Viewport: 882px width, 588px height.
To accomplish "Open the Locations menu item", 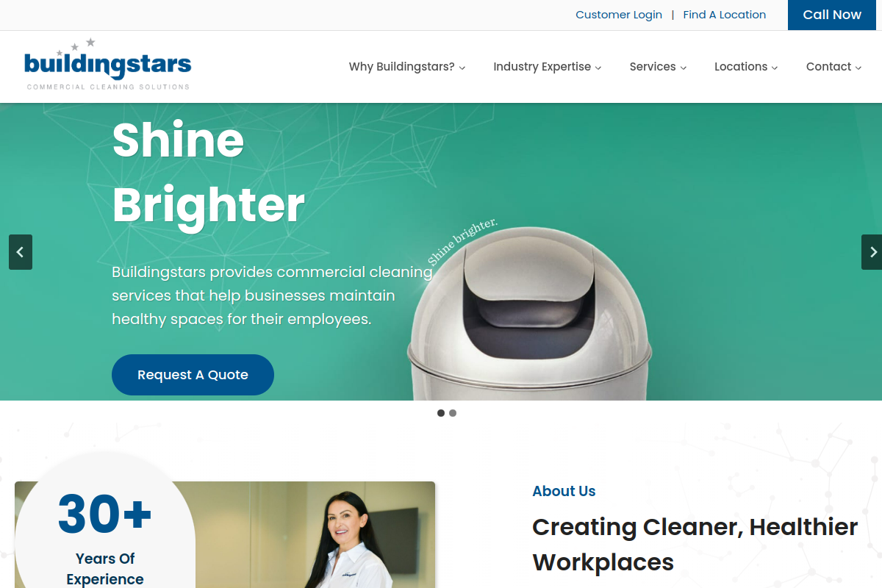I will coord(746,67).
